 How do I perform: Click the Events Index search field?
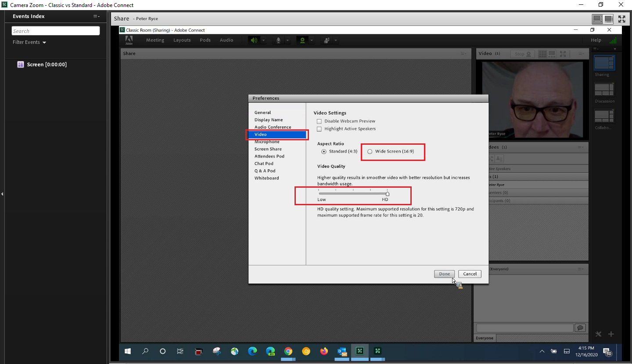56,31
